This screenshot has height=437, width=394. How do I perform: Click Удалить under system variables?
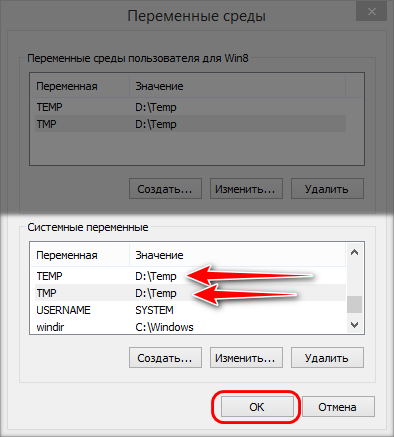tap(327, 358)
